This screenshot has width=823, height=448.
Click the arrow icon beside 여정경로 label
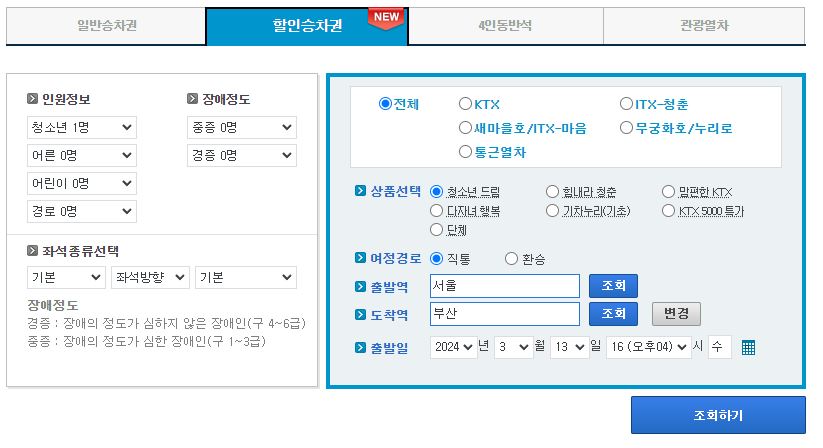coord(360,258)
